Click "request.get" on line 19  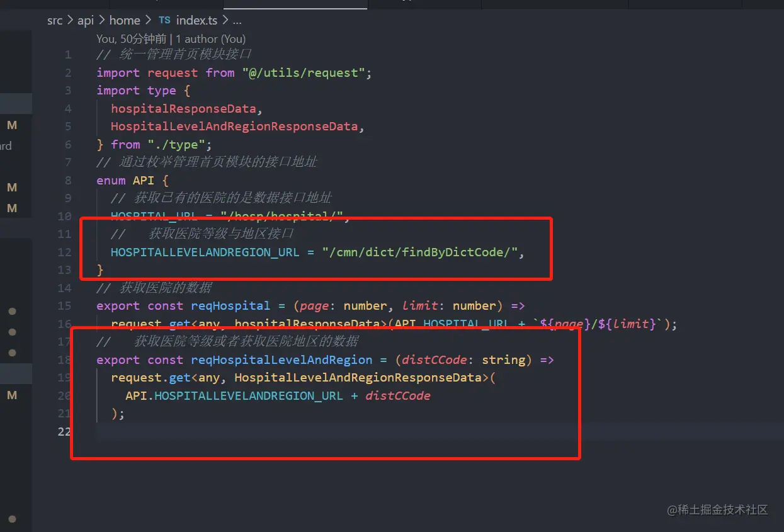pyautogui.click(x=151, y=378)
